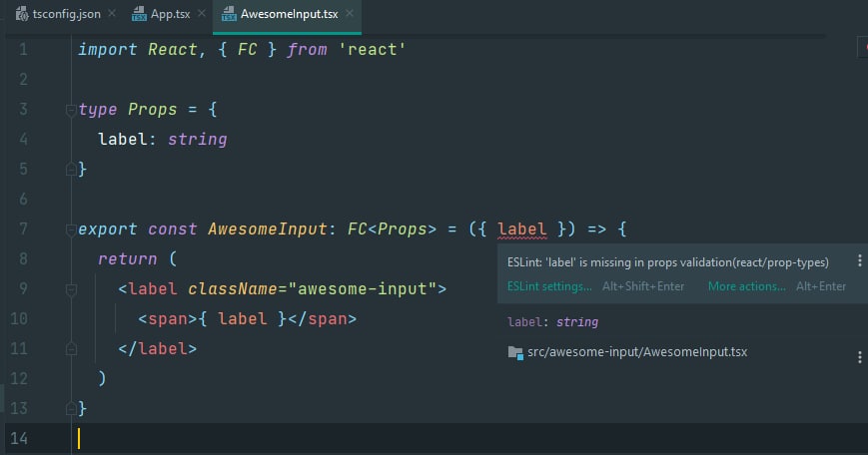Image resolution: width=868 pixels, height=455 pixels.
Task: Click the string type on line 4
Action: [x=198, y=140]
